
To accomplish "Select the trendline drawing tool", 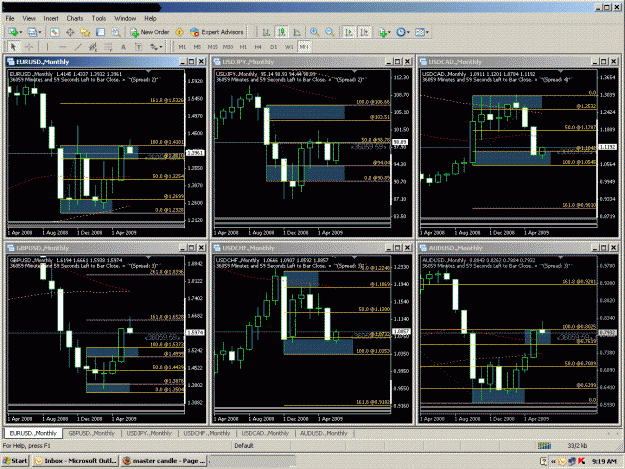I will pyautogui.click(x=78, y=47).
